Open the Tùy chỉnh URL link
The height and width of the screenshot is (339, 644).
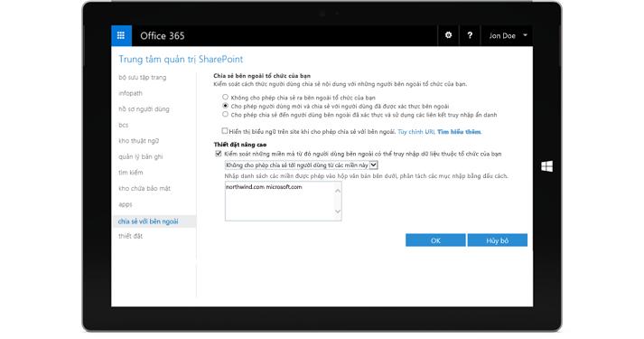tap(416, 132)
